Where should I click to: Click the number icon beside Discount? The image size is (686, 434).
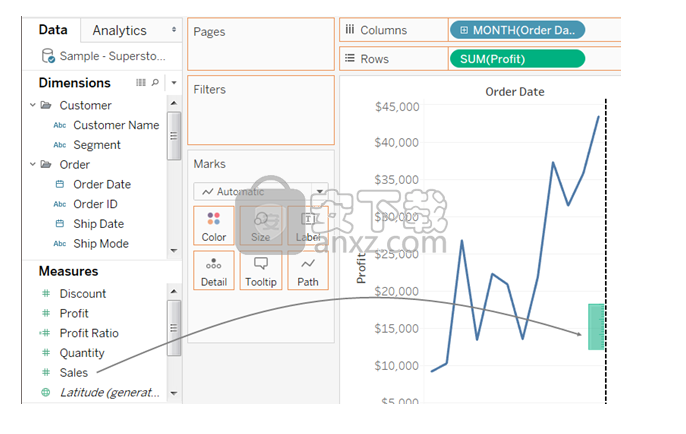click(x=46, y=294)
